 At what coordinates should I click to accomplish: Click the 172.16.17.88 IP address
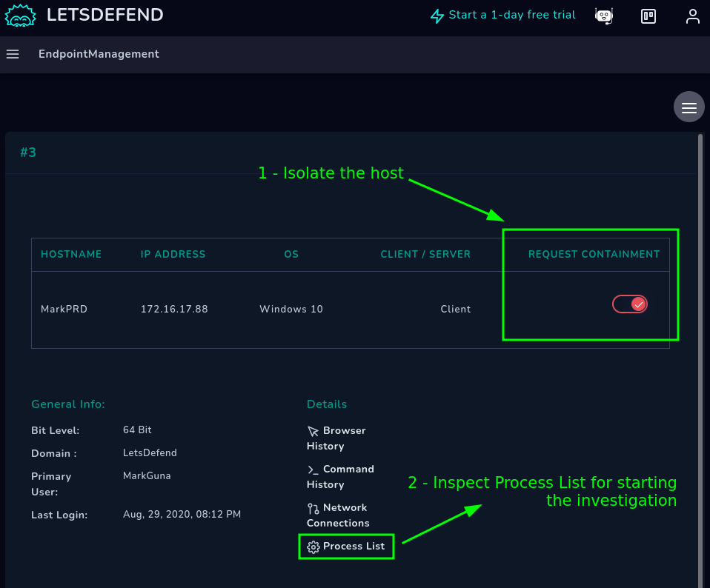[x=174, y=309]
